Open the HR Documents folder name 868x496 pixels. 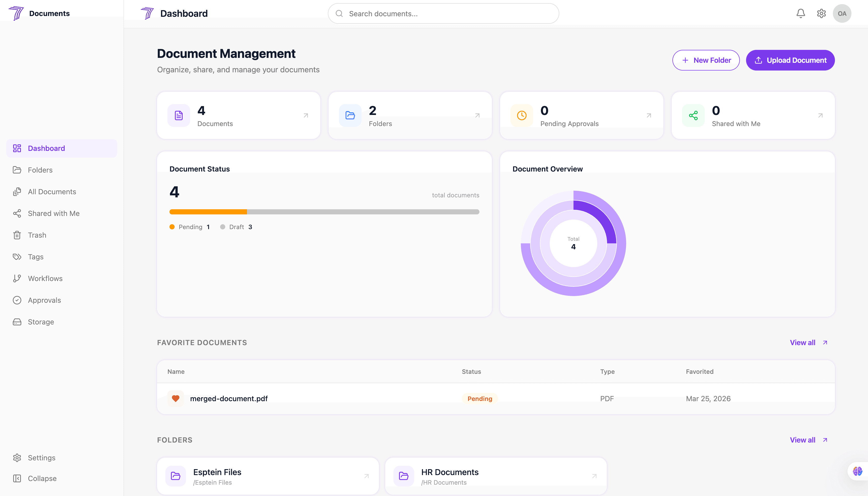(450, 472)
